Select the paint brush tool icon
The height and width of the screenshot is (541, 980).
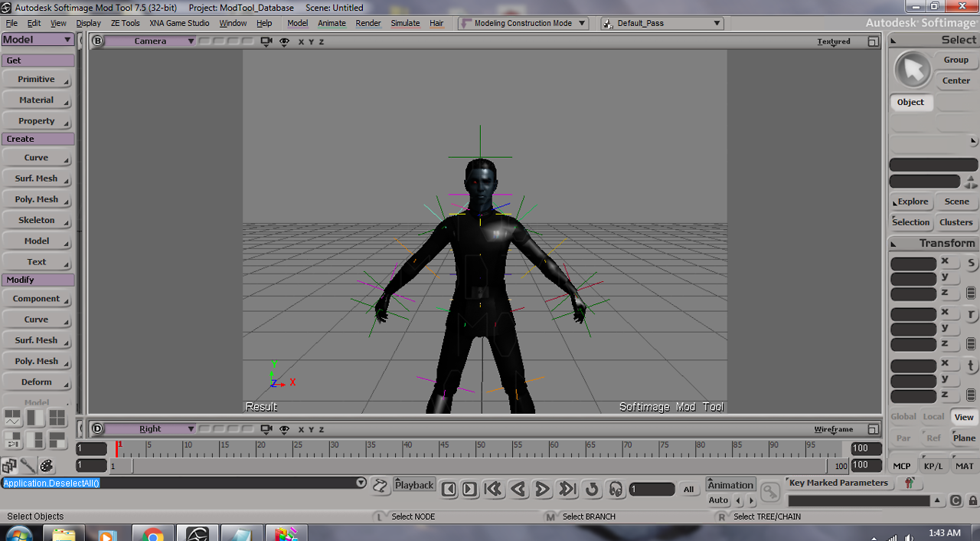28,465
